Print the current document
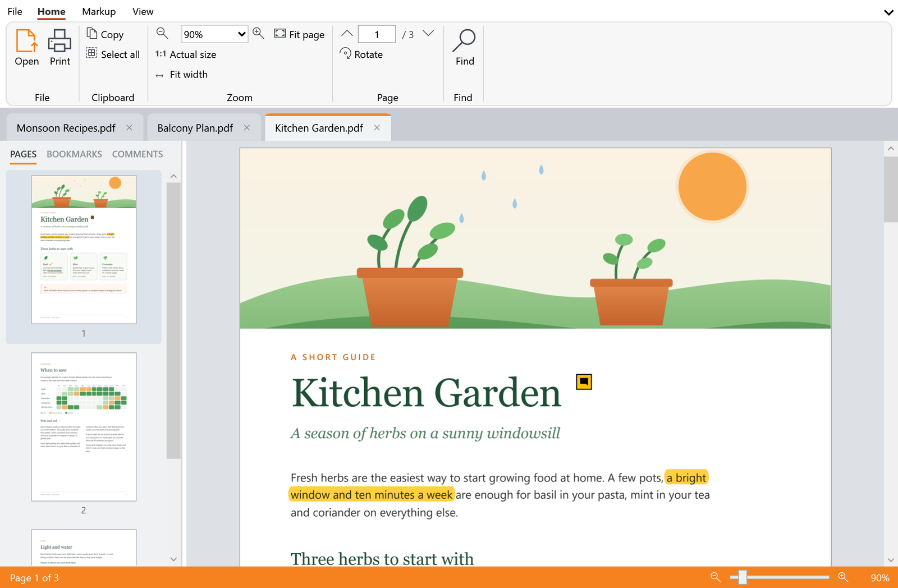 pos(60,48)
